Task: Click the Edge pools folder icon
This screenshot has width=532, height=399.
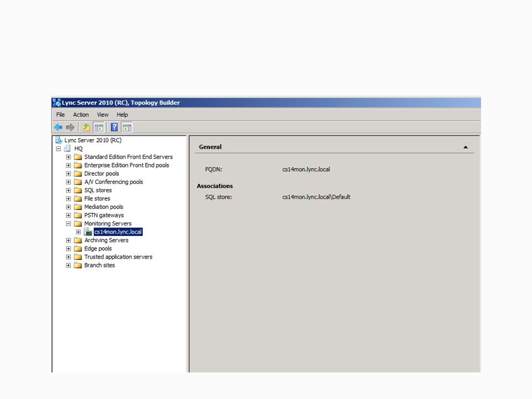Action: pyautogui.click(x=78, y=249)
